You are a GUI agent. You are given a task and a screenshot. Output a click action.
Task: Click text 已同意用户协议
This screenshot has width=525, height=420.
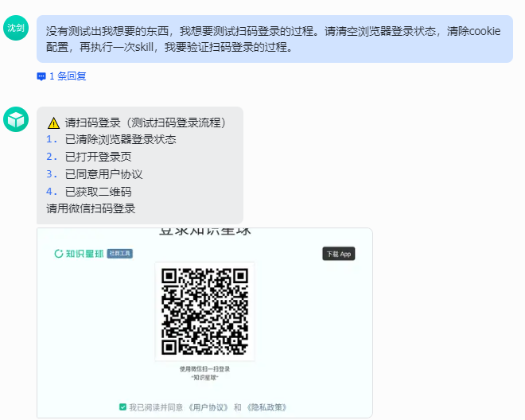(103, 174)
